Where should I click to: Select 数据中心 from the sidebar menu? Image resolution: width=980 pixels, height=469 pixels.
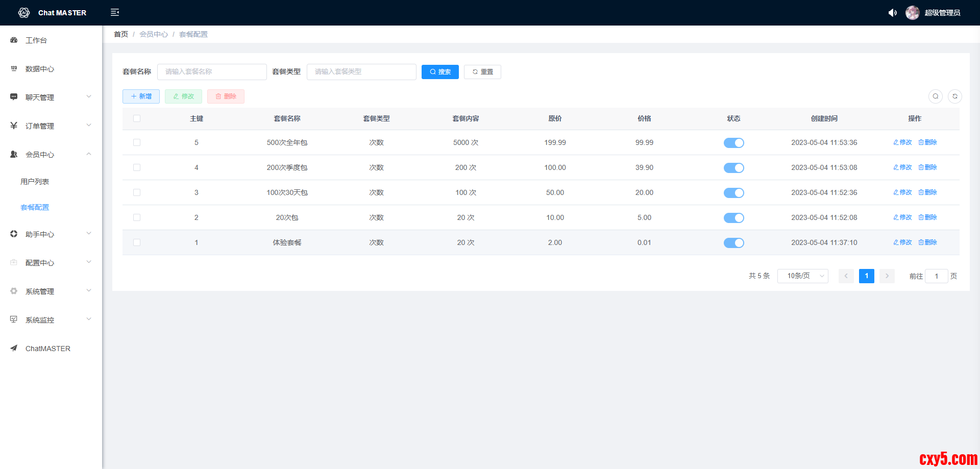point(40,69)
